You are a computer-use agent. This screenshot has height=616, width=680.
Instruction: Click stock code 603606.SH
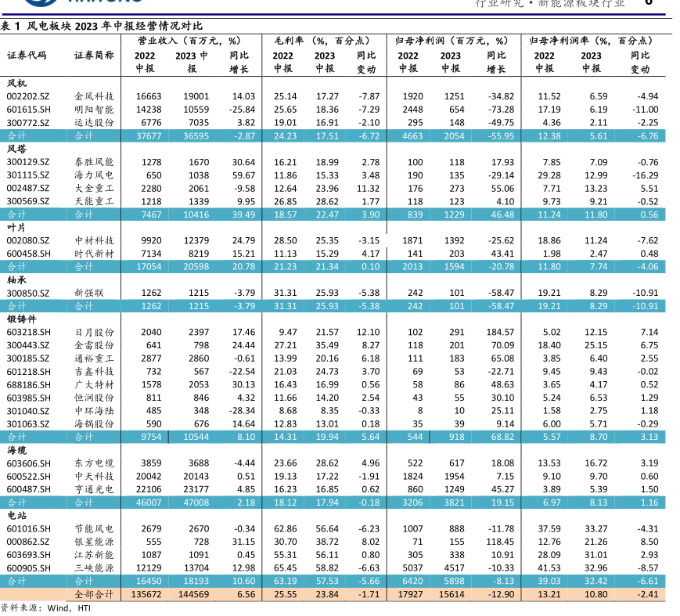29,463
